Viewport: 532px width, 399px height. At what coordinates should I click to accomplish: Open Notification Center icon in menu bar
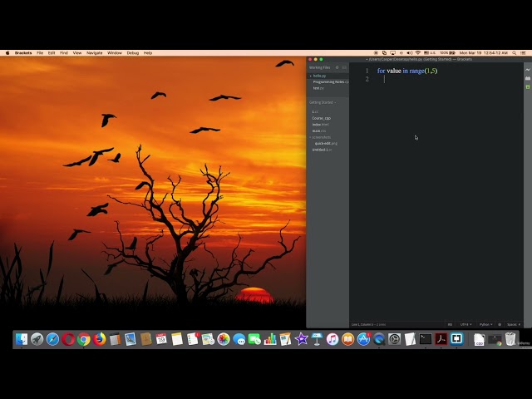point(524,53)
